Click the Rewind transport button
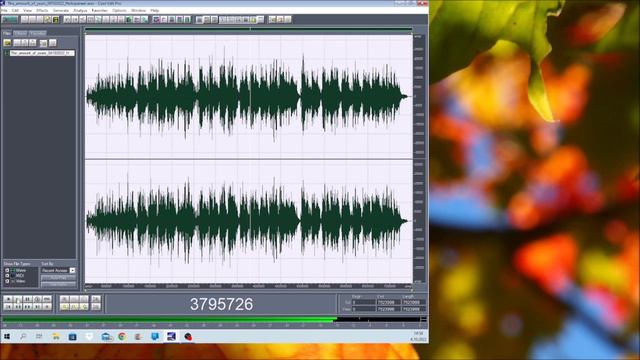Viewport: 640px width, 360px height. coord(18,307)
